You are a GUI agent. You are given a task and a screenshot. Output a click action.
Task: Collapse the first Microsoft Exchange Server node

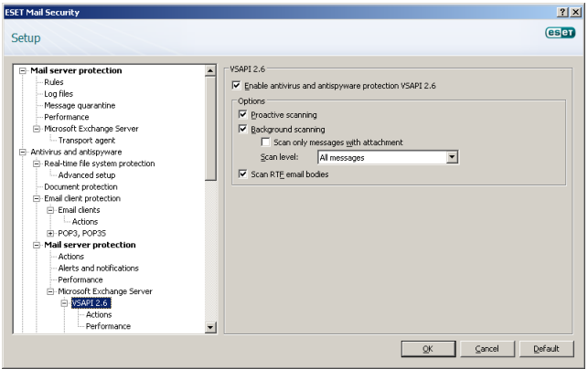click(37, 129)
